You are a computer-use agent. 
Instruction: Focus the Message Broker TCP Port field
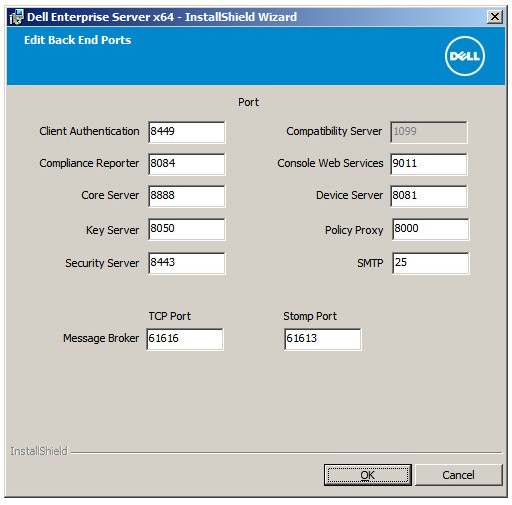click(x=185, y=339)
